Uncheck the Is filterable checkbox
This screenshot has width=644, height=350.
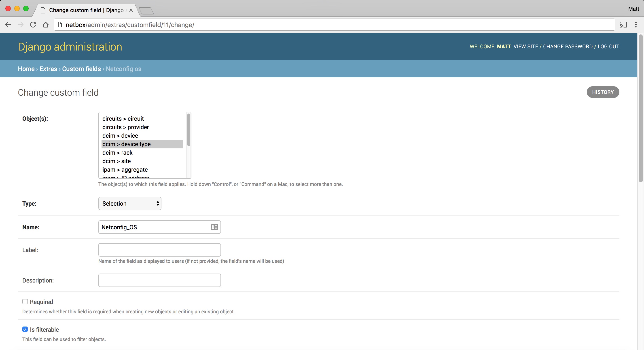[x=25, y=329]
